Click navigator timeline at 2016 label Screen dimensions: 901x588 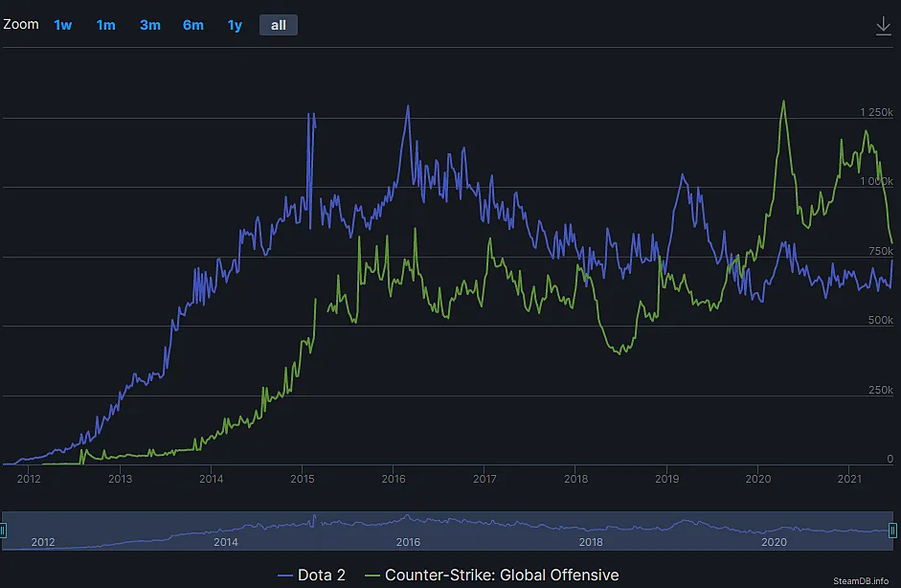tap(408, 542)
